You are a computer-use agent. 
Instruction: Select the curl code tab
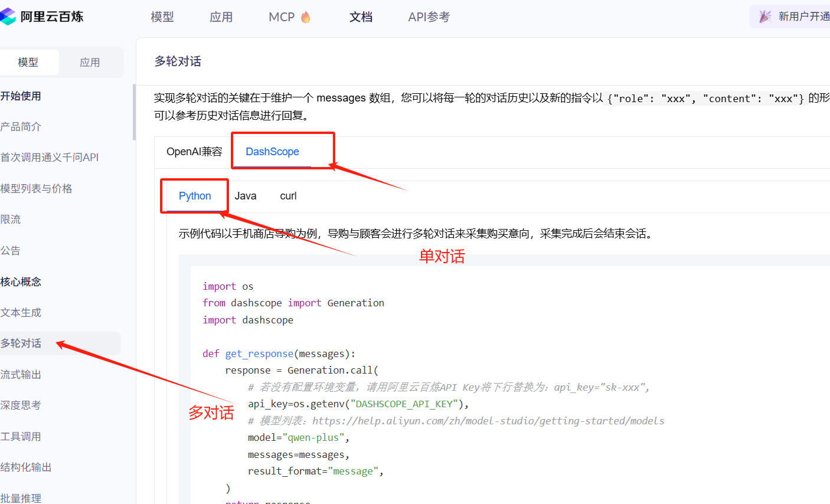coord(288,196)
